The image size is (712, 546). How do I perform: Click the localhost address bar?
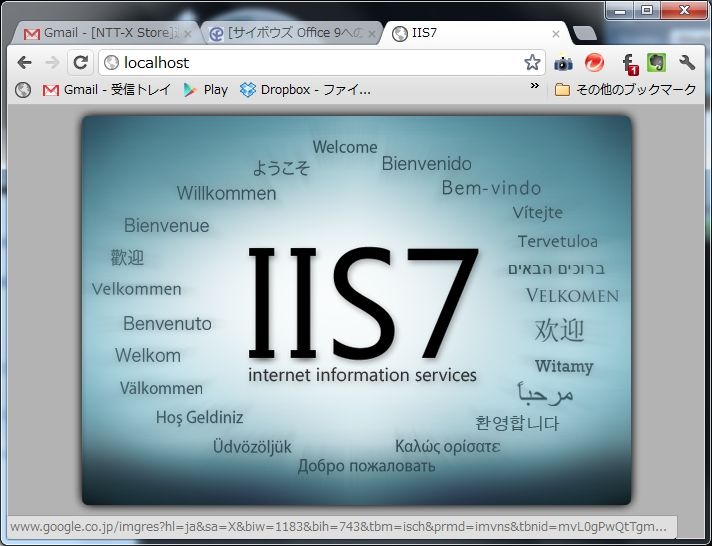coord(321,63)
